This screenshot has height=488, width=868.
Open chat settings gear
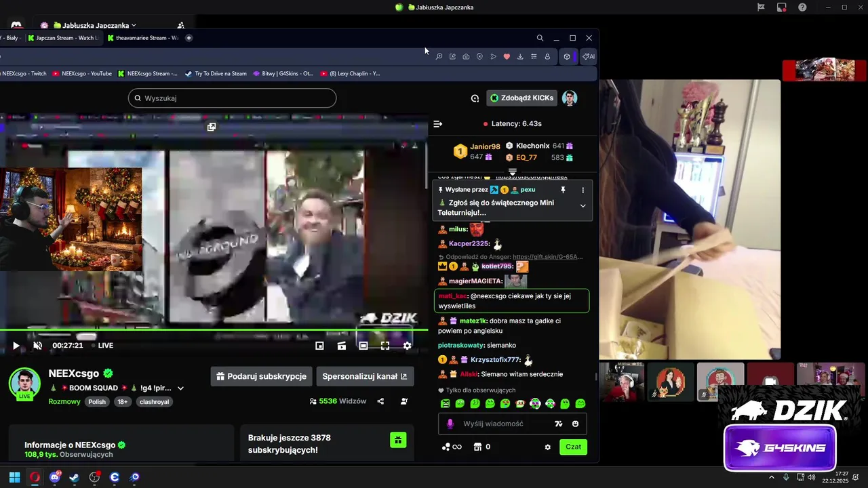point(548,447)
